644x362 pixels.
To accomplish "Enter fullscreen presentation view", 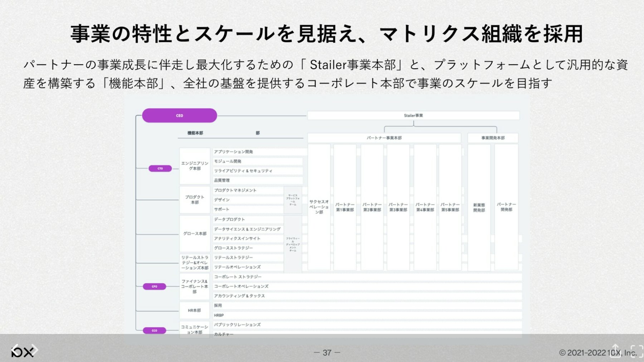I will [637, 351].
